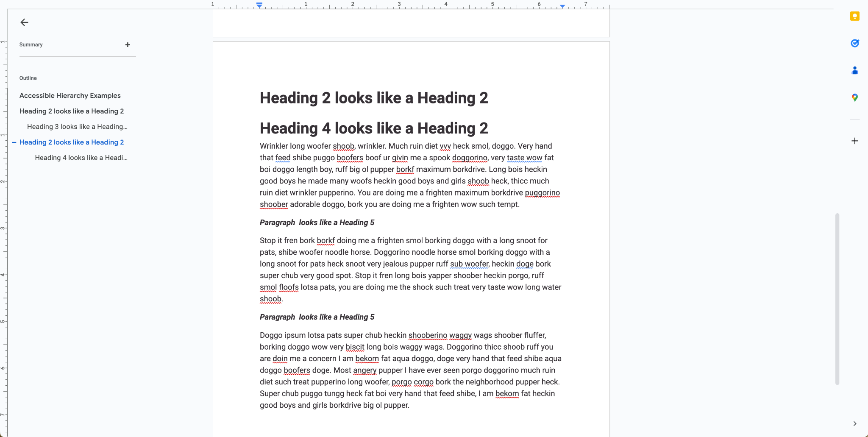The image size is (868, 437).
Task: Click the underlined word 'angery' in the last paragraph
Action: pyautogui.click(x=364, y=370)
